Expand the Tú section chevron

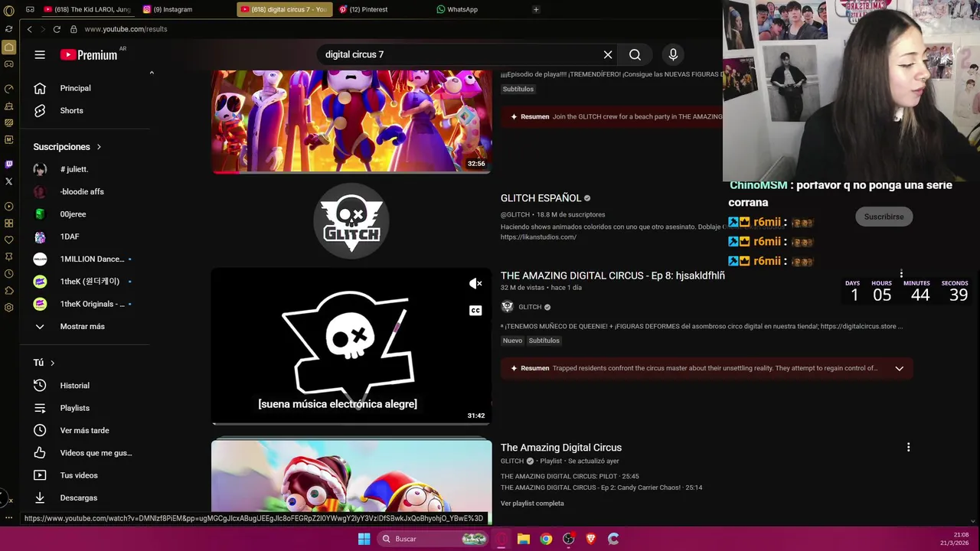click(52, 363)
